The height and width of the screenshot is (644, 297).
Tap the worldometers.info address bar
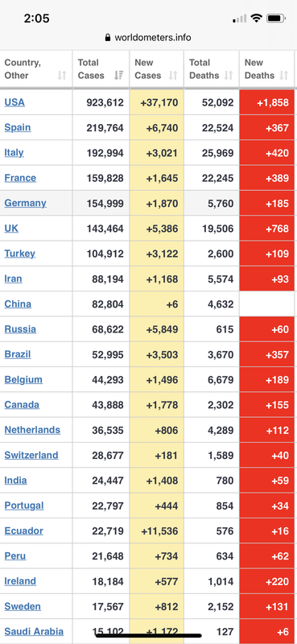tap(148, 38)
